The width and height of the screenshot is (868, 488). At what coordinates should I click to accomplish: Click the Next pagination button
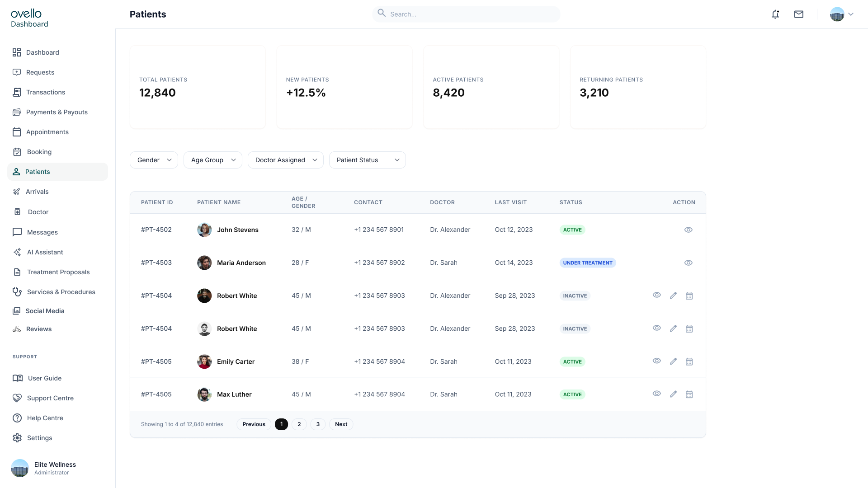(341, 424)
